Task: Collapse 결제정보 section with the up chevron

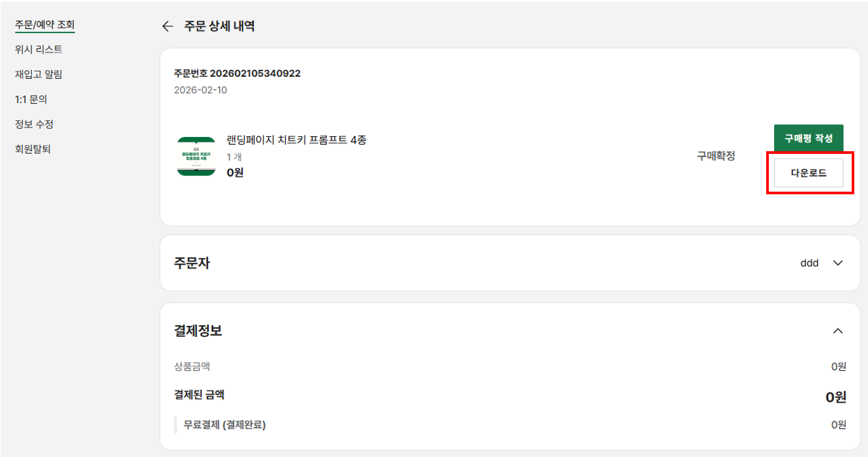Action: (x=839, y=331)
